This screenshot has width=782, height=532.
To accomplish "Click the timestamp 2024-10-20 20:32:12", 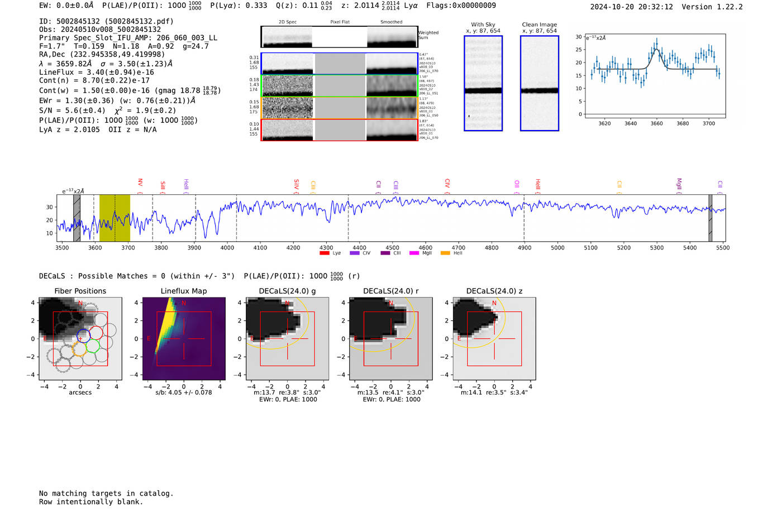I will [632, 7].
